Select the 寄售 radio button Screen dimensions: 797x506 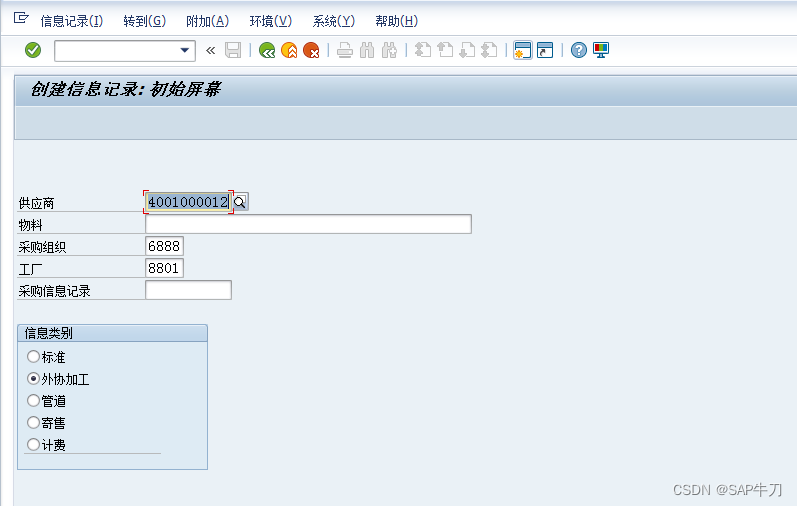coord(34,422)
